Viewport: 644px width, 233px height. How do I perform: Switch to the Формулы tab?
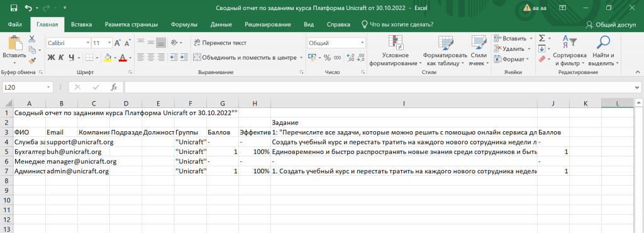(184, 24)
